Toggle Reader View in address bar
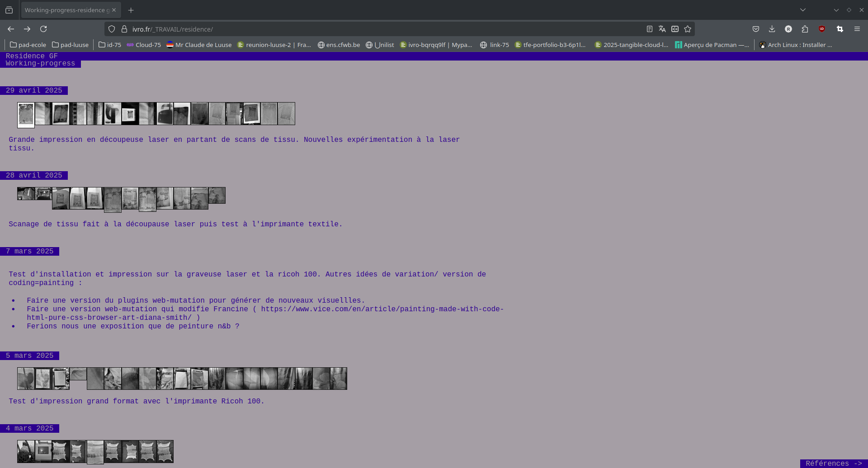This screenshot has width=868, height=468. pyautogui.click(x=649, y=29)
